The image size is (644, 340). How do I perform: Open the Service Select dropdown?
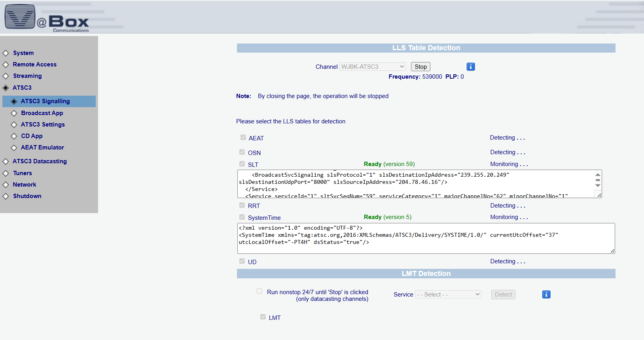click(x=448, y=295)
